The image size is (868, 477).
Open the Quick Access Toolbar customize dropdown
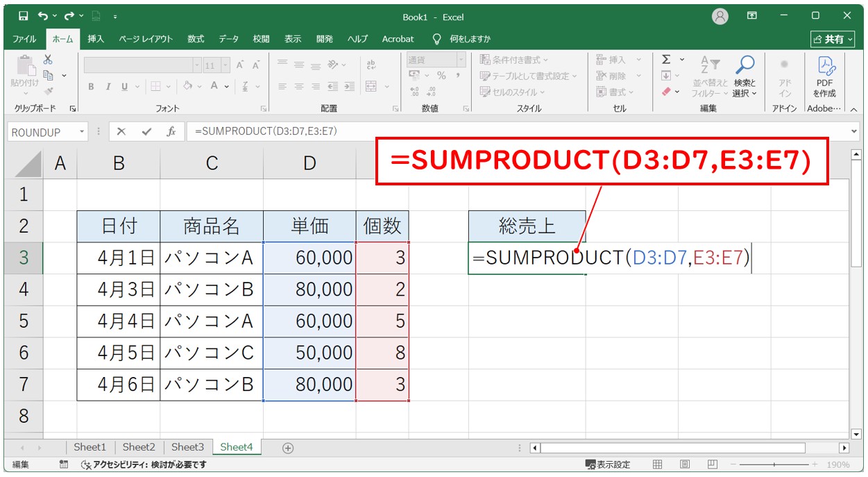114,16
